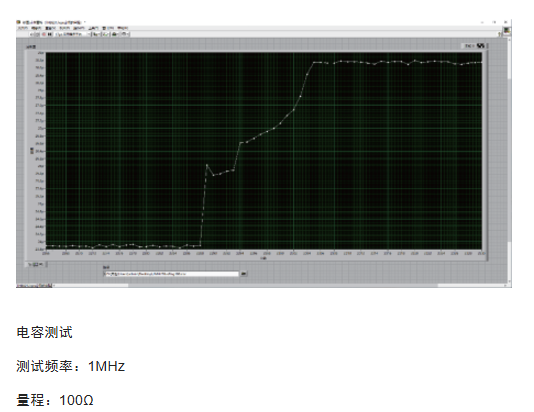The width and height of the screenshot is (534, 412).
Task: Open the File (文件) menu
Action: 22,28
